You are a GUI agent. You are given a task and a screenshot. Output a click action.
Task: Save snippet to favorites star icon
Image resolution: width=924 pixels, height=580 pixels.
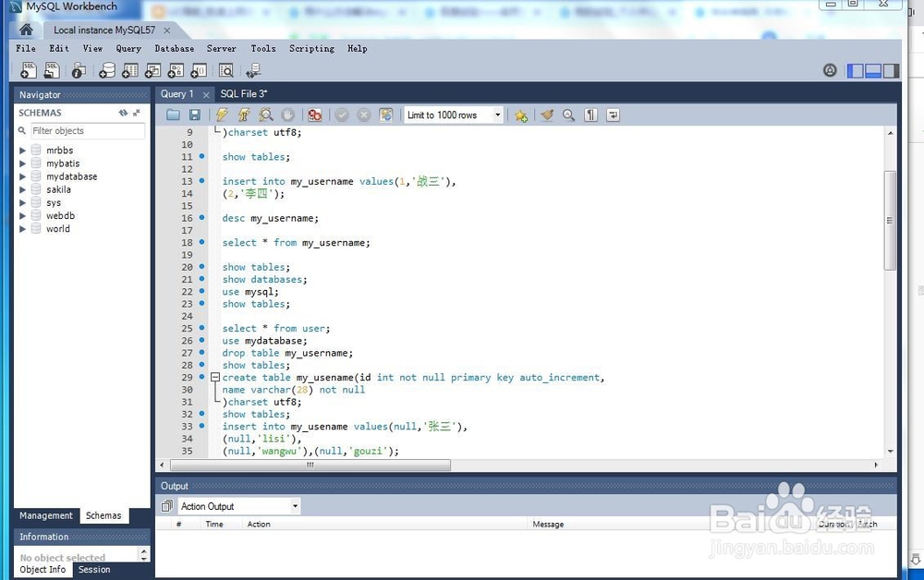point(521,115)
